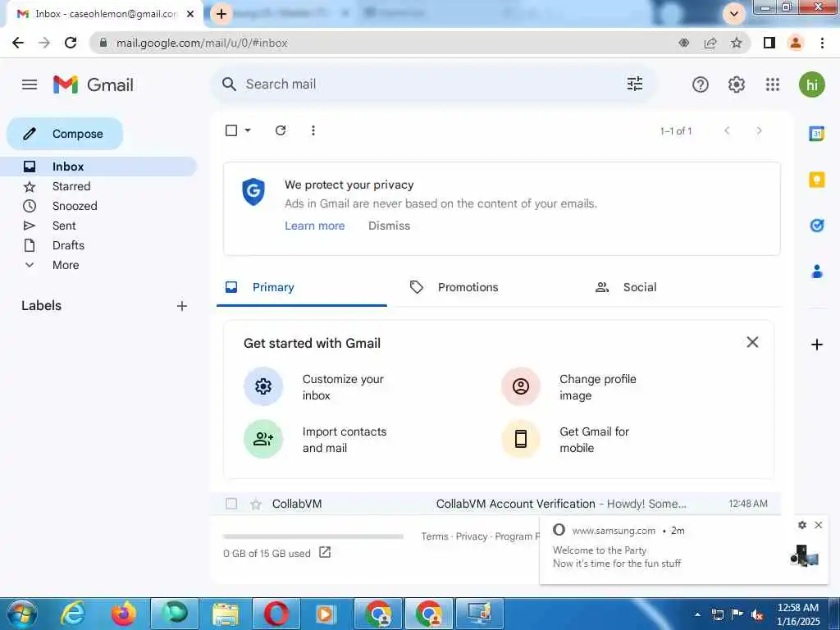Bookmark this page star icon in address bar
Screen dimensions: 840x630
[737, 43]
